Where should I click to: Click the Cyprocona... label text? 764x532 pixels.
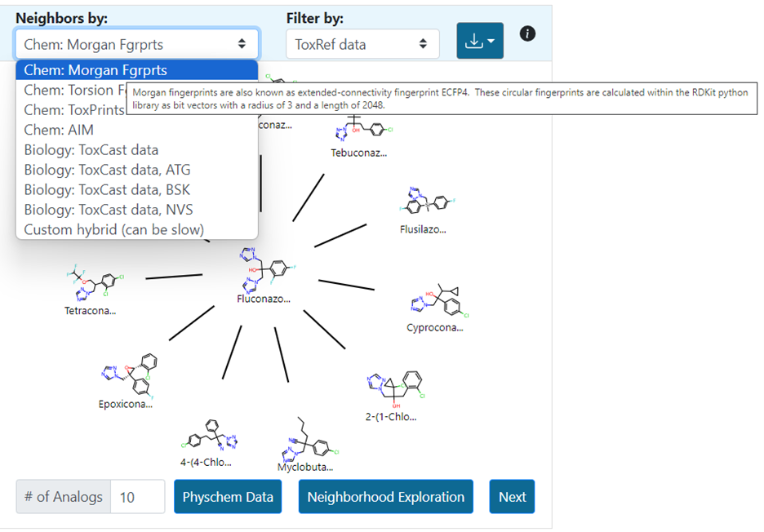tap(435, 328)
